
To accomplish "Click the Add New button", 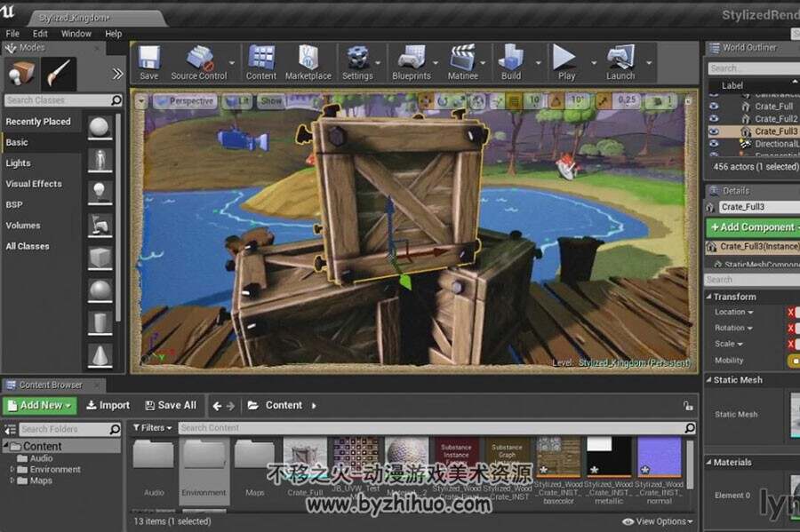I will 40,406.
